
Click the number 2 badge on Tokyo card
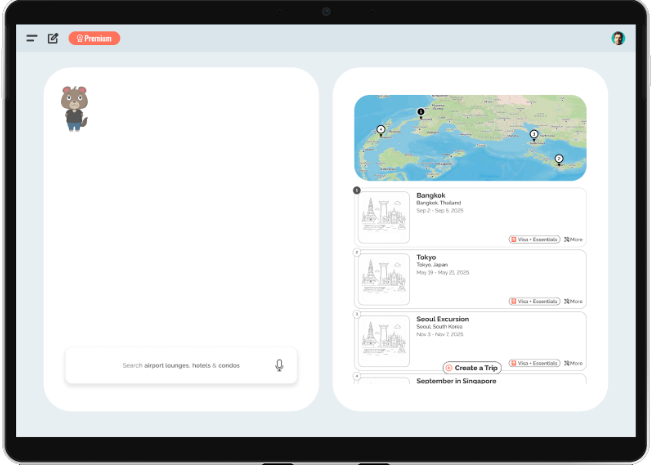pos(357,252)
